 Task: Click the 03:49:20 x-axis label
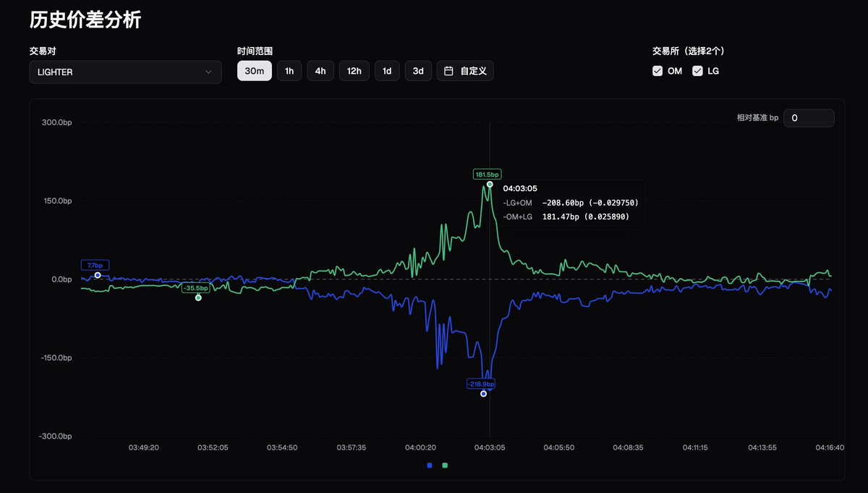[144, 448]
